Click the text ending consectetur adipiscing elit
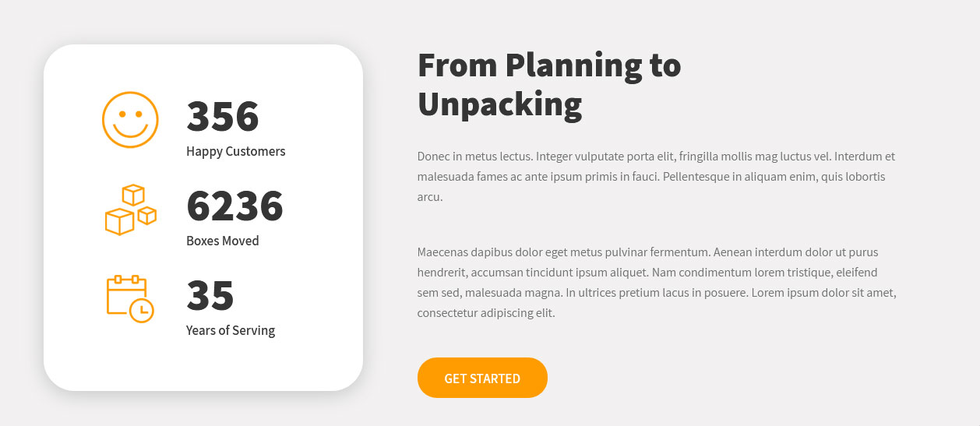Viewport: 980px width, 426px height. click(486, 313)
